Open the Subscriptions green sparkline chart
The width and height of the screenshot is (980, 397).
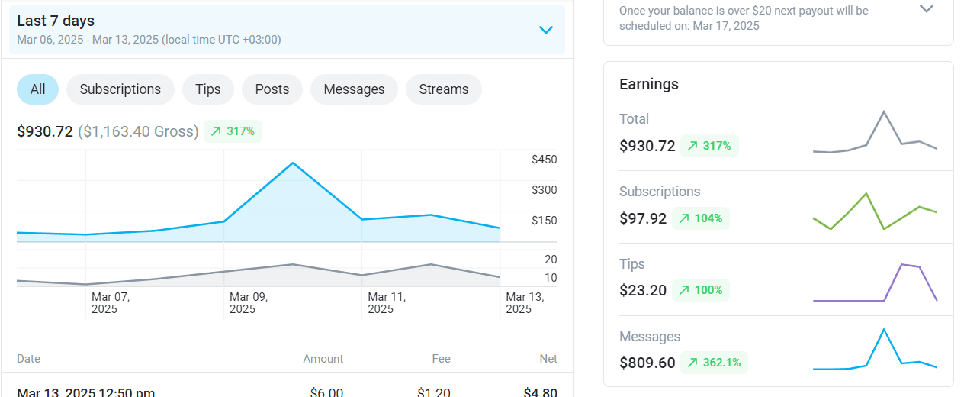tap(875, 211)
